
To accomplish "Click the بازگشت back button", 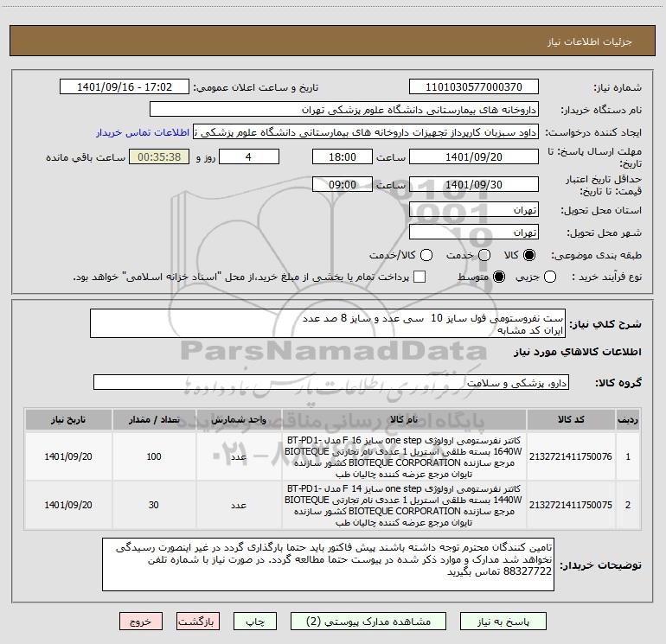I will tap(198, 622).
